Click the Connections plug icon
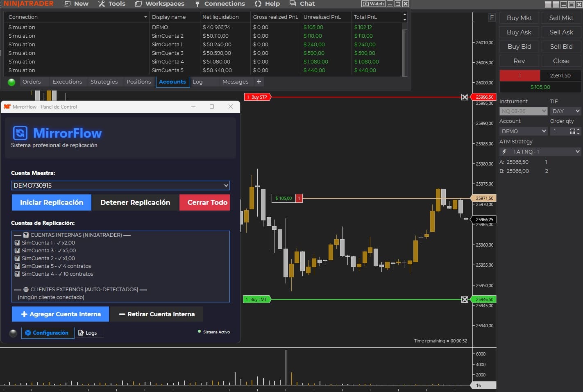This screenshot has height=392, width=583. pos(197,4)
